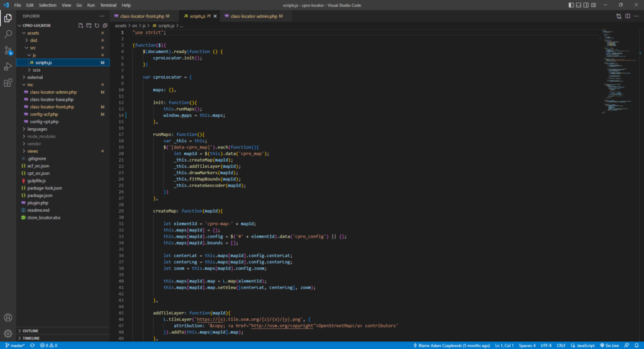Toggle the bottom panel visibility
Viewport: 644px width, 349px height.
(579, 5)
